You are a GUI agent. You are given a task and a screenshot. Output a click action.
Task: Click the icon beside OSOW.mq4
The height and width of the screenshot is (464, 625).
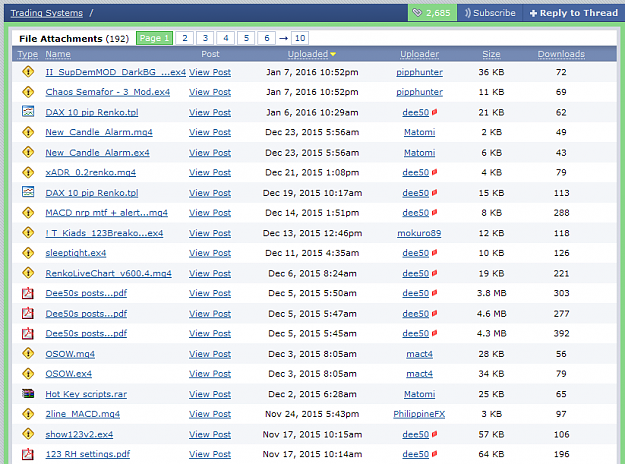pyautogui.click(x=28, y=354)
